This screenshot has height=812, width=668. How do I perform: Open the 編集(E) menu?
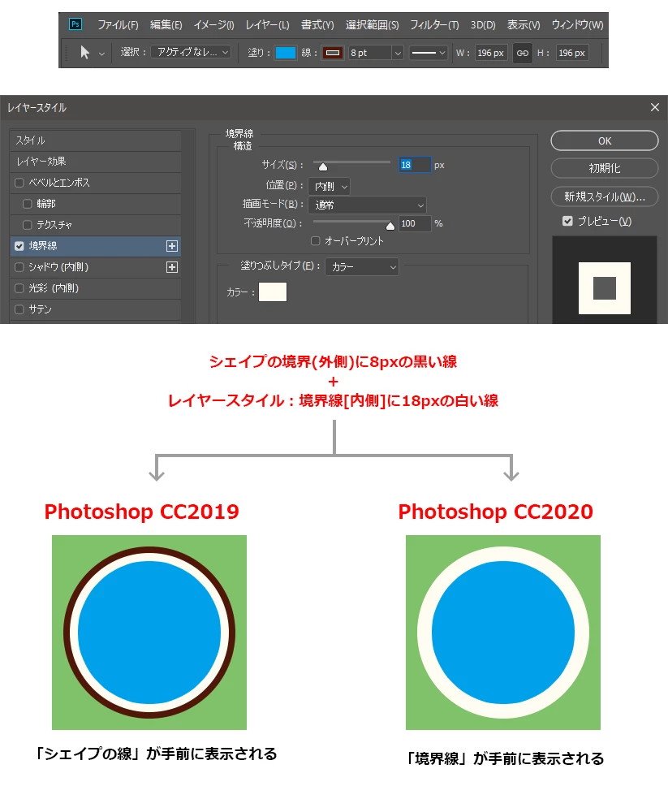point(166,24)
